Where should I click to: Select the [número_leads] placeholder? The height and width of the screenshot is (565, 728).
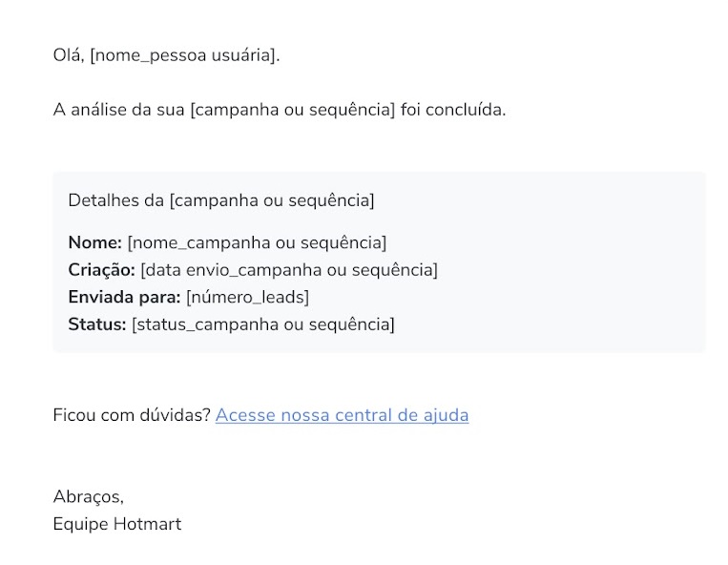pyautogui.click(x=247, y=297)
